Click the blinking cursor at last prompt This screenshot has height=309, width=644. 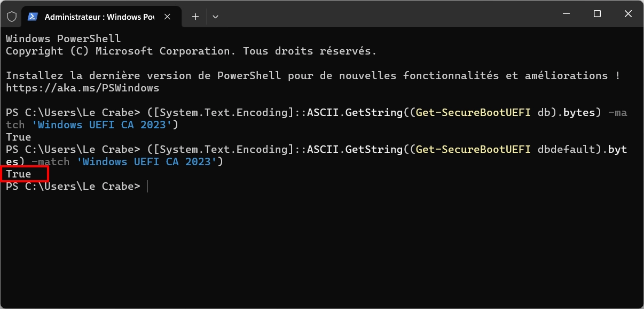(x=147, y=187)
